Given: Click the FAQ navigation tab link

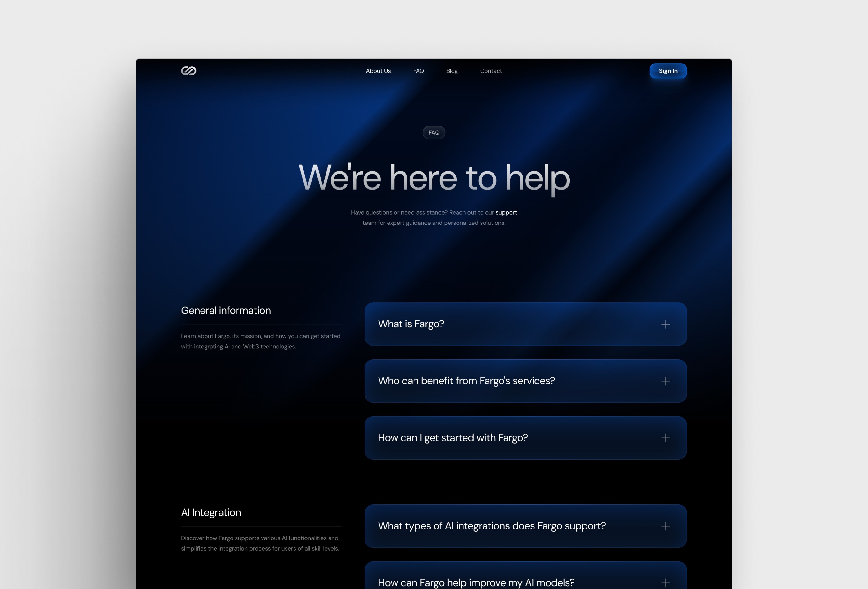Looking at the screenshot, I should (418, 71).
